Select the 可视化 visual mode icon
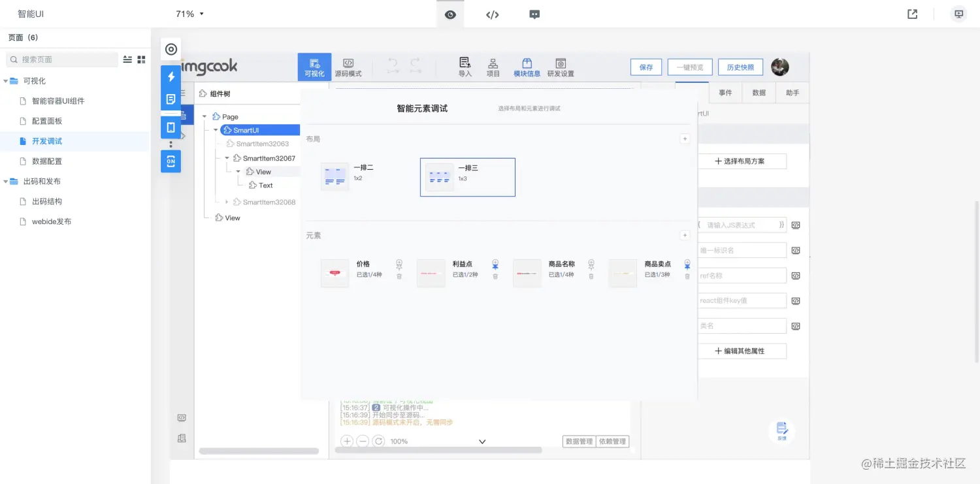The width and height of the screenshot is (980, 484). coord(314,66)
